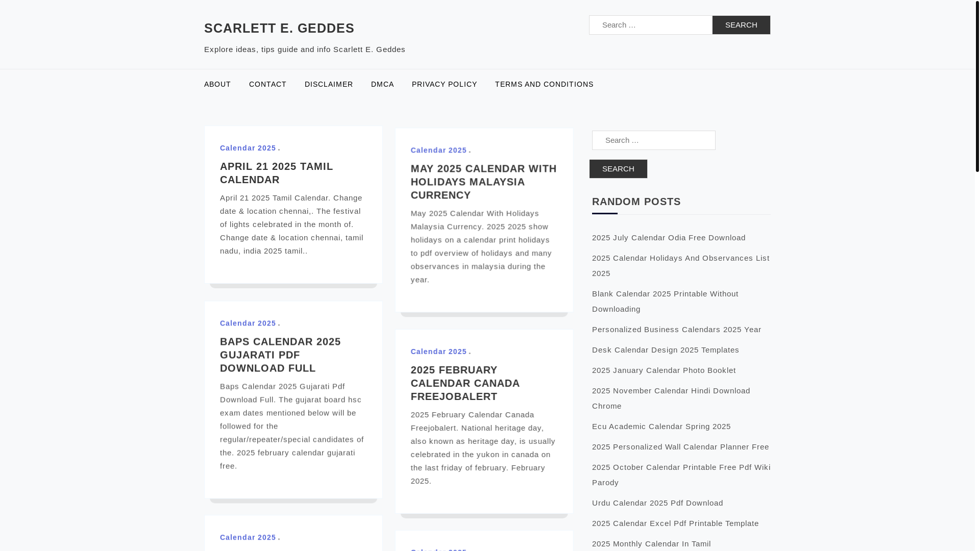Open the Disclaimer menu item
Viewport: 980px width, 551px height.
click(x=329, y=84)
